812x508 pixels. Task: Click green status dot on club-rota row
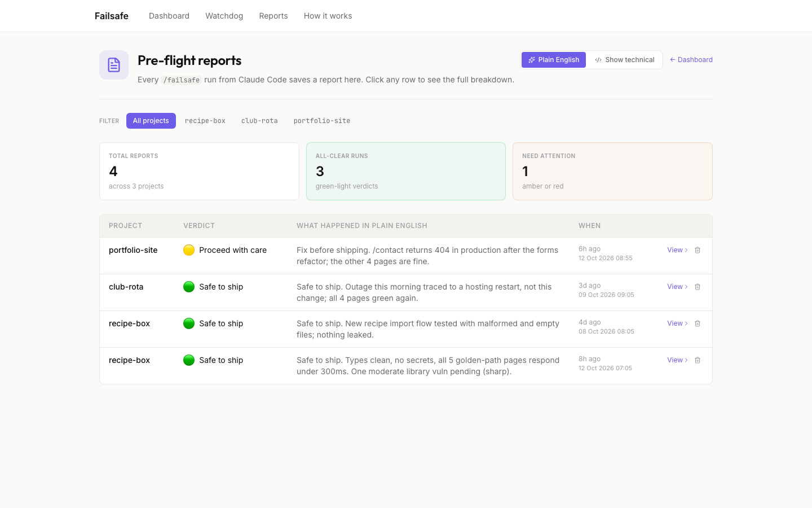tap(189, 287)
